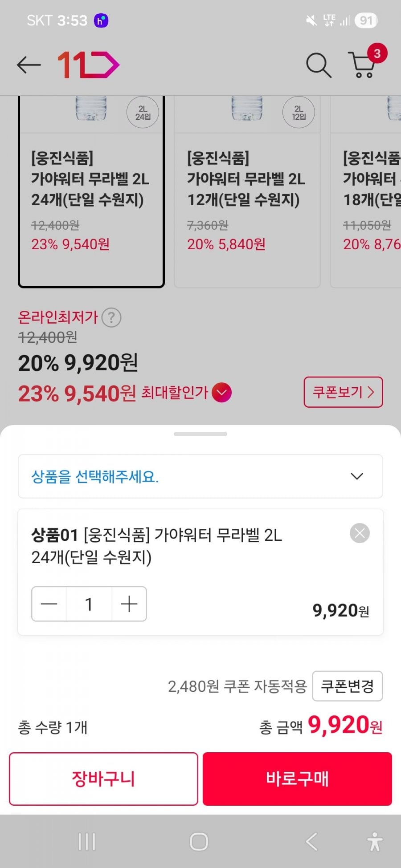Remove 상품01 with the X icon
The height and width of the screenshot is (868, 401).
pos(360,533)
